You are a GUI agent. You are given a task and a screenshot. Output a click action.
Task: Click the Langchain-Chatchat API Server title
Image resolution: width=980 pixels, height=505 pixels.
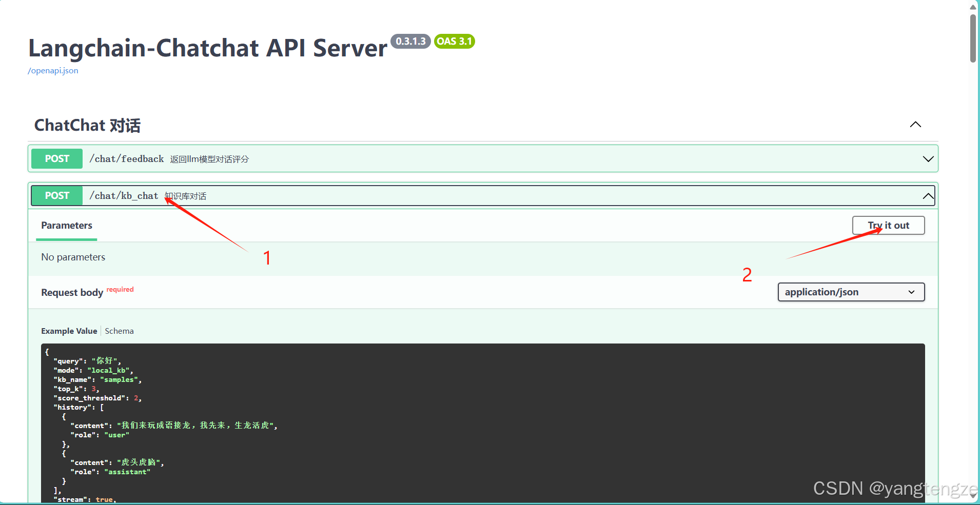click(x=208, y=48)
